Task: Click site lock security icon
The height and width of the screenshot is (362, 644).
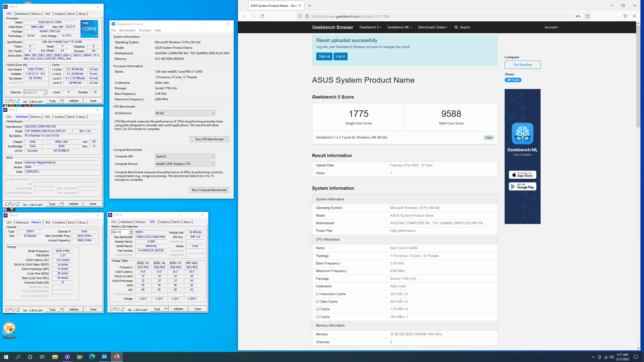Action: pos(307,16)
